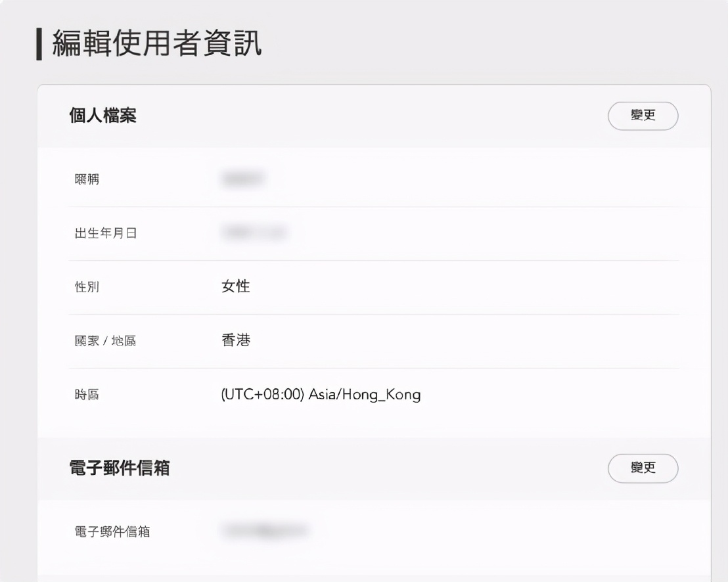Click the 女性 gender value

click(x=235, y=286)
